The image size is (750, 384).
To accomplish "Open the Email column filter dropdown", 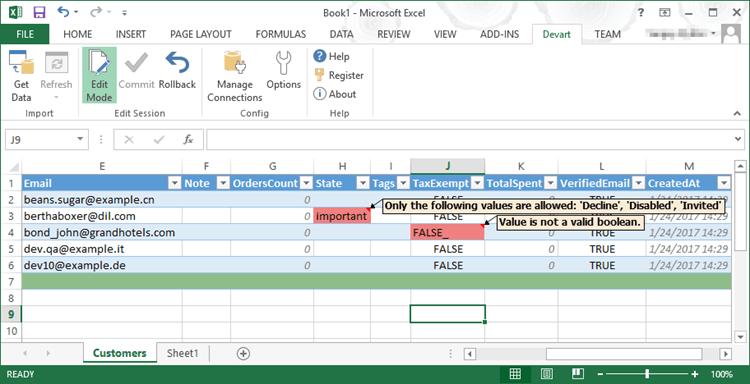I will (x=174, y=183).
